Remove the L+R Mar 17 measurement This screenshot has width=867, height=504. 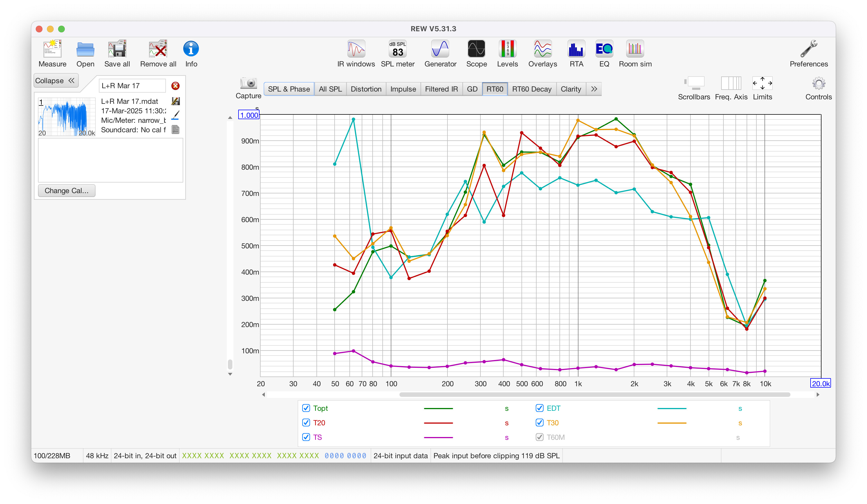click(175, 86)
